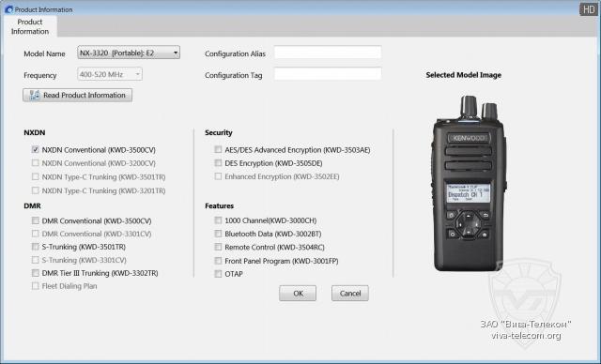Enable AES/DES Advanced Encryption (KWD-3503AE)

tap(218, 149)
